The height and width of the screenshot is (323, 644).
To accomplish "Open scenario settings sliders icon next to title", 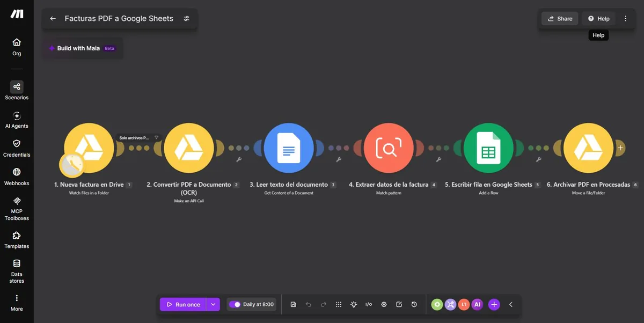I will point(187,18).
